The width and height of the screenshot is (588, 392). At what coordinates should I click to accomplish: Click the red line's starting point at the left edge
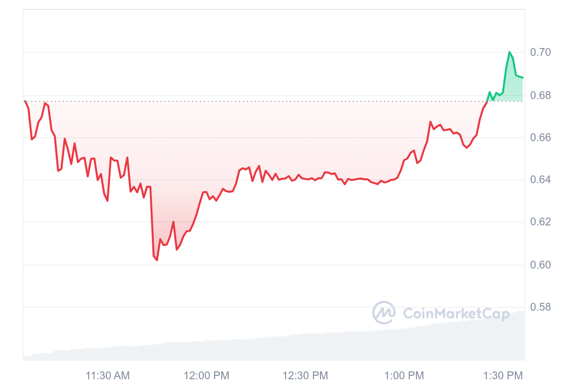[x=25, y=101]
